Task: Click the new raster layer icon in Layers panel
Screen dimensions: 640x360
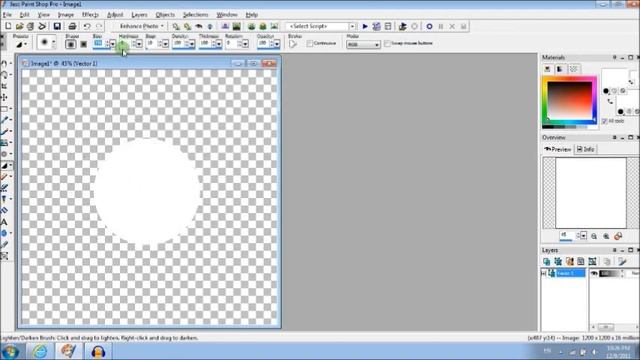Action: click(x=547, y=262)
